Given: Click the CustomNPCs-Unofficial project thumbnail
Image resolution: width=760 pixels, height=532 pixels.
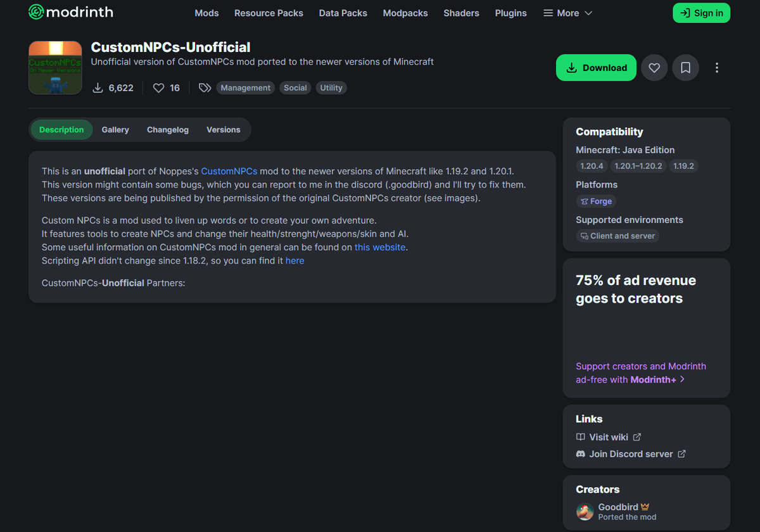Looking at the screenshot, I should click(55, 68).
